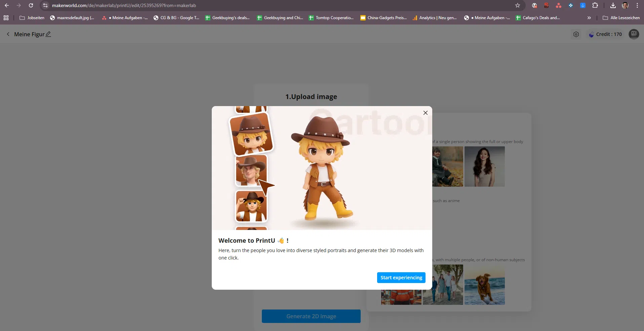The image size is (644, 331).
Task: Open the Credit: 170 balance
Action: tap(605, 34)
